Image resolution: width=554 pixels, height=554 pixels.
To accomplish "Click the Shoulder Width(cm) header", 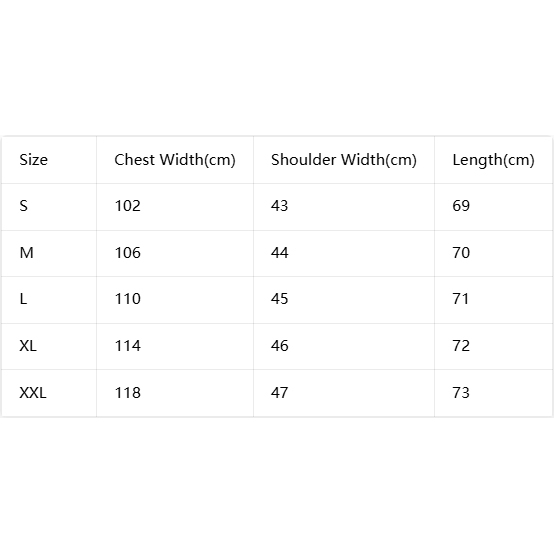I will 344,160.
